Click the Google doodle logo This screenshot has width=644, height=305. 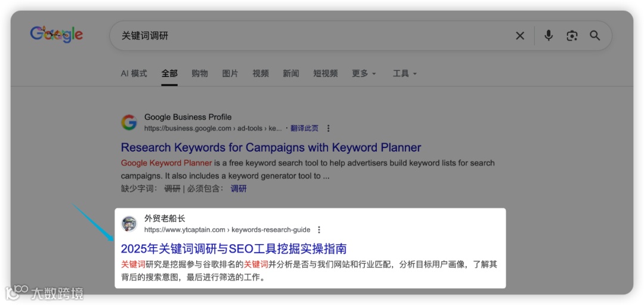click(x=56, y=35)
